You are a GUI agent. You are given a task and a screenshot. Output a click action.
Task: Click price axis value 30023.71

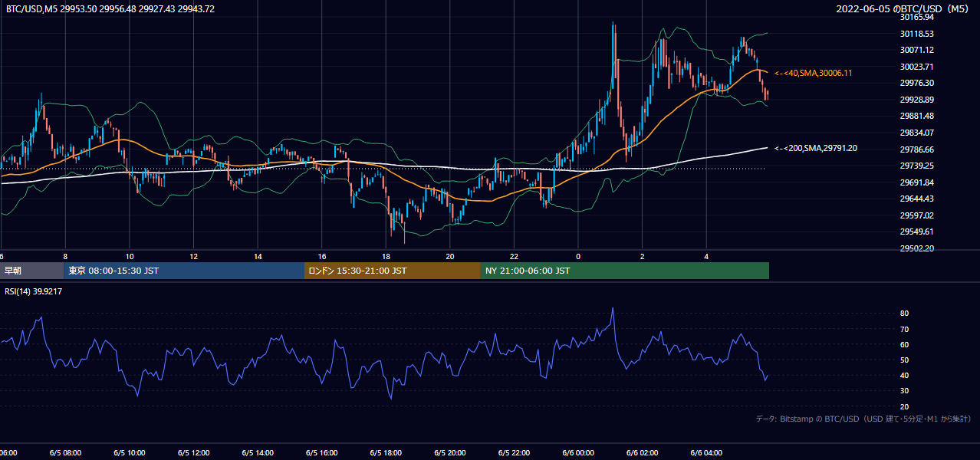tap(916, 67)
